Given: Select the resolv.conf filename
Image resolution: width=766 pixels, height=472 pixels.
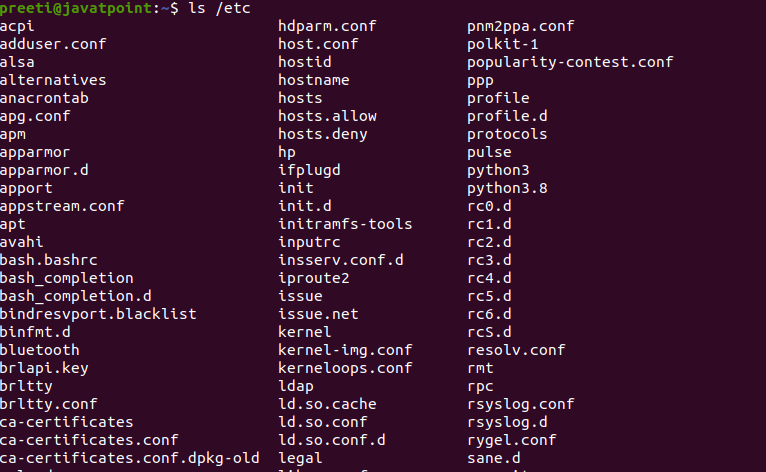Looking at the screenshot, I should [516, 350].
